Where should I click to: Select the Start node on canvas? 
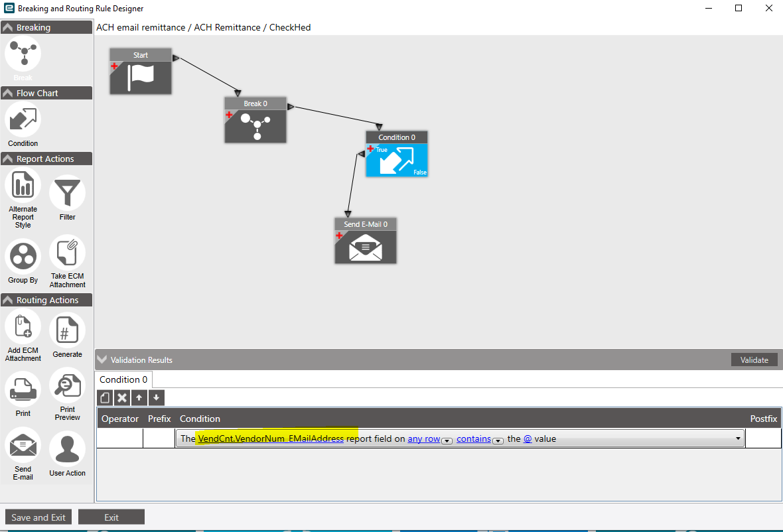tap(141, 72)
